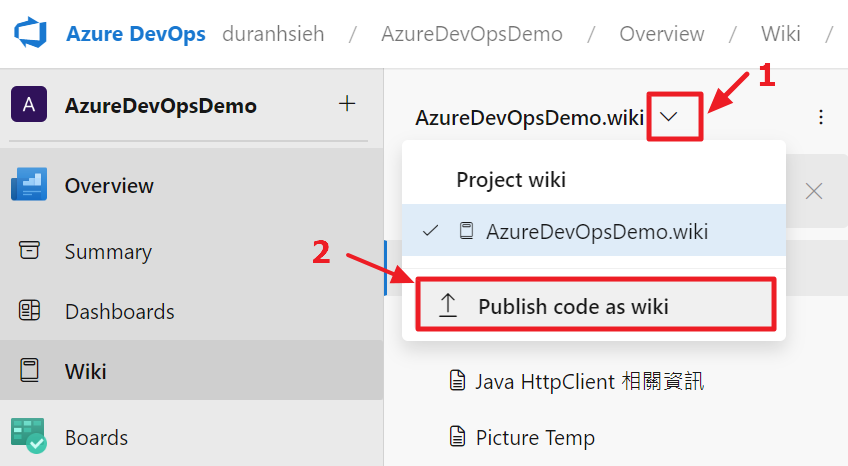Image resolution: width=848 pixels, height=466 pixels.
Task: Click the AzureDevOpsDemo.wiki picker title
Action: (x=529, y=117)
